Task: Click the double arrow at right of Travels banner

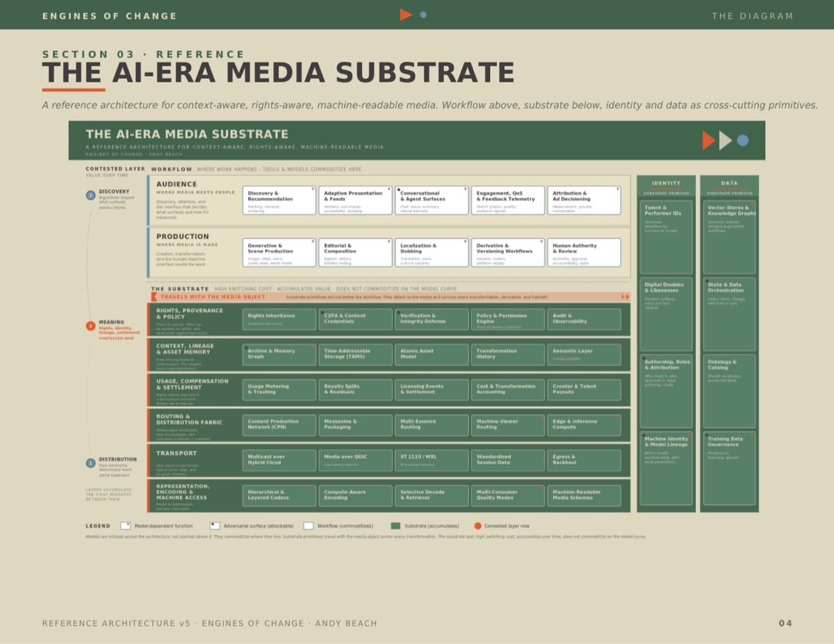Action: click(625, 297)
